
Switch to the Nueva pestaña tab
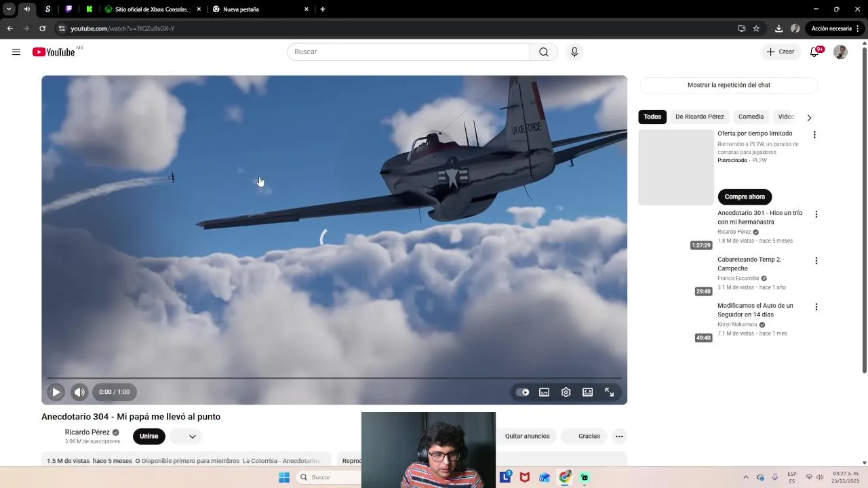click(x=260, y=9)
